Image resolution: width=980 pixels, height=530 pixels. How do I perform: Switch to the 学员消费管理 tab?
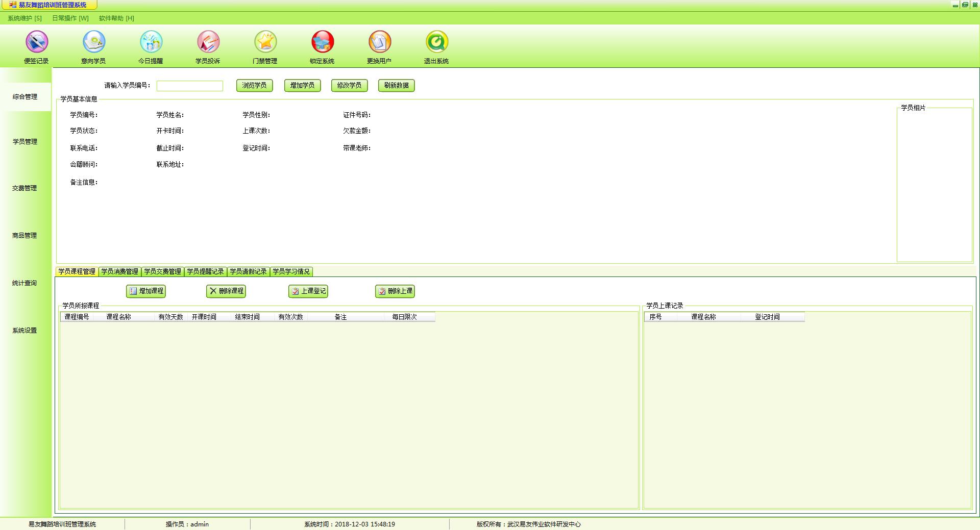pyautogui.click(x=119, y=271)
